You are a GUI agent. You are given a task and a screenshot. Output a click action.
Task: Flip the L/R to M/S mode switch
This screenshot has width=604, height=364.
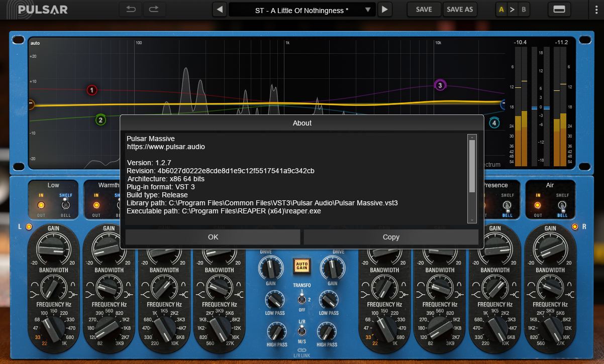pos(301,331)
